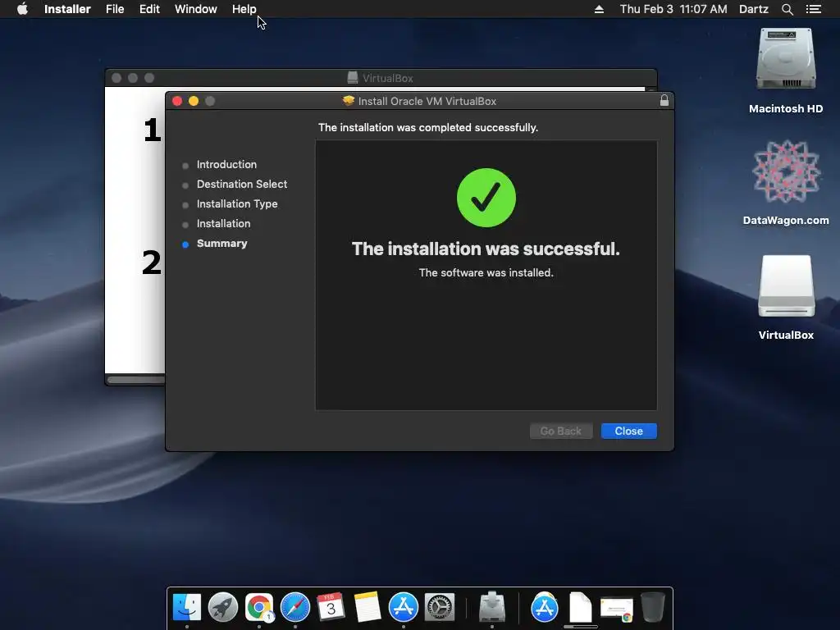Open the Installer menu
The image size is (840, 630).
click(67, 9)
